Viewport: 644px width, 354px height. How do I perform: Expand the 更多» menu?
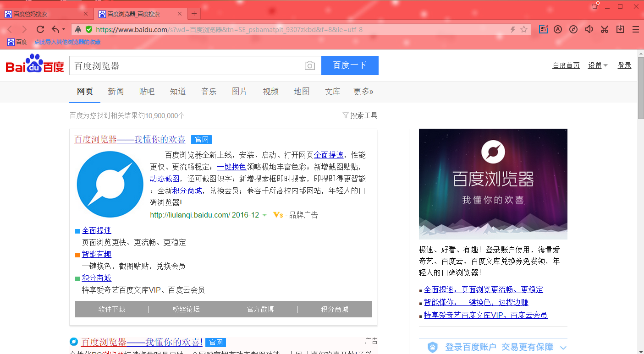tap(363, 92)
